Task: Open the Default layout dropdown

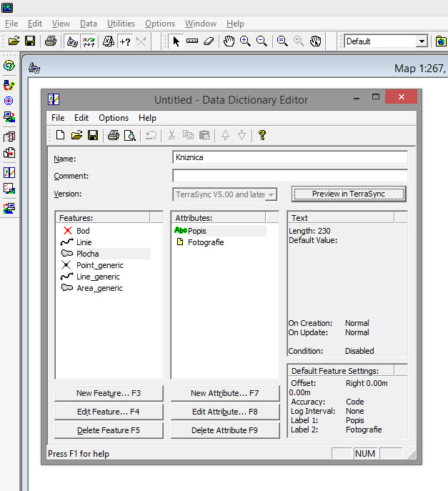Action: coord(422,41)
